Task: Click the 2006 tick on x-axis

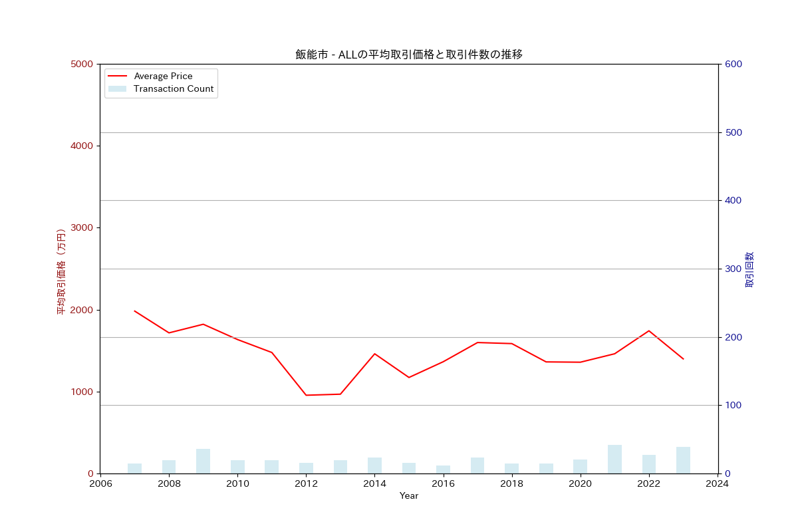Action: coord(100,484)
